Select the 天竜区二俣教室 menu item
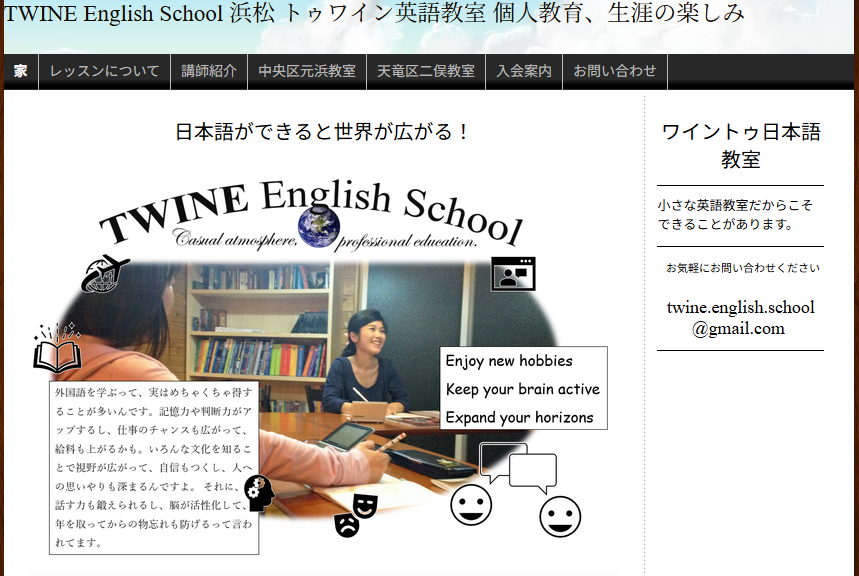 [x=426, y=71]
